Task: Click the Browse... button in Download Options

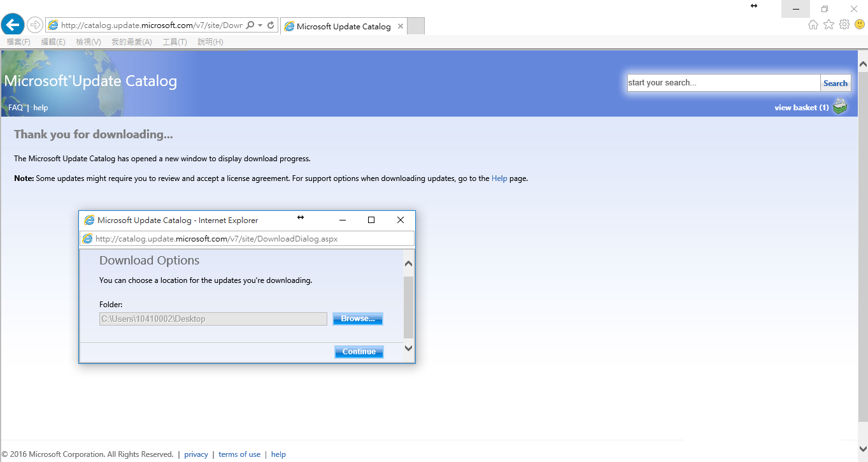Action: coord(358,319)
